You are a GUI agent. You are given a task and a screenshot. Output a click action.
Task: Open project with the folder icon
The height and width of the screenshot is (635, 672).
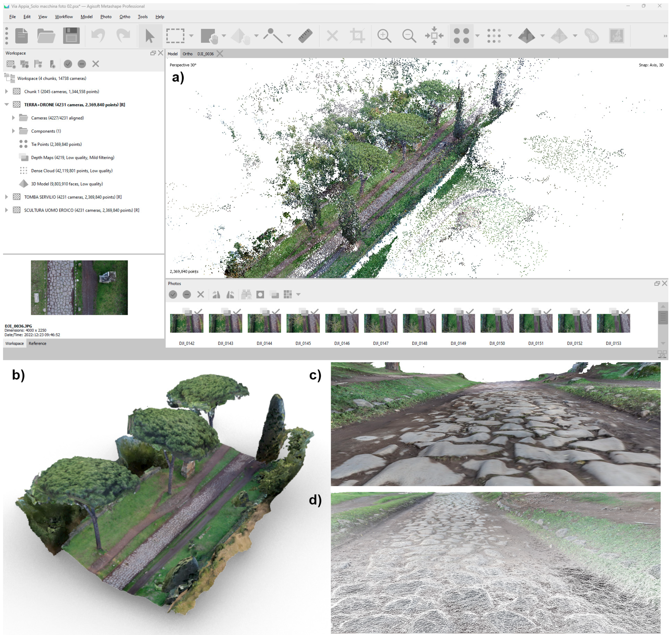46,36
